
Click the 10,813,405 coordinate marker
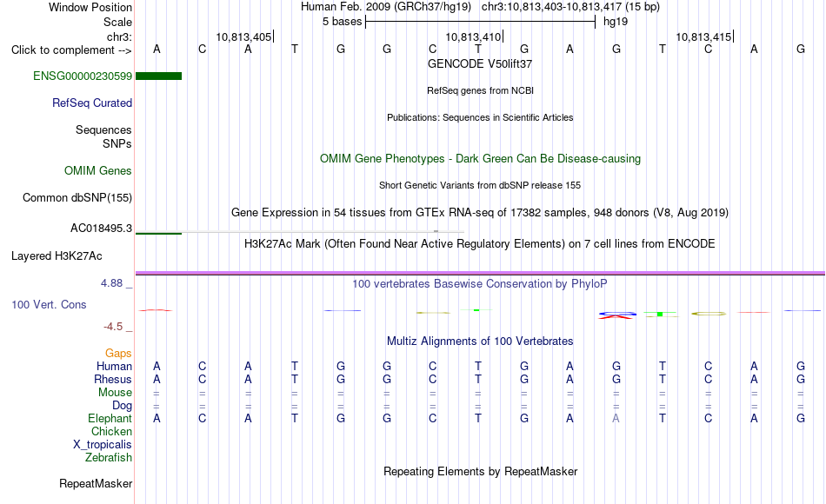[x=244, y=36]
